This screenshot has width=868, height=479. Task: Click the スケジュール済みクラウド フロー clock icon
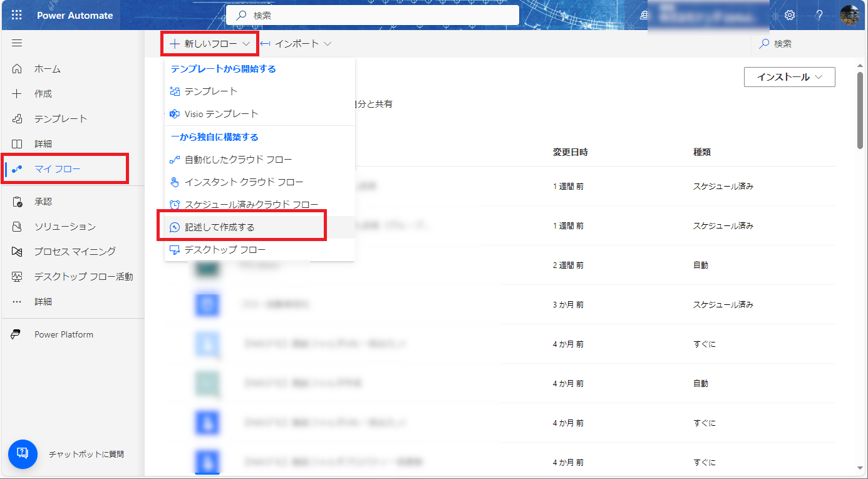point(175,205)
